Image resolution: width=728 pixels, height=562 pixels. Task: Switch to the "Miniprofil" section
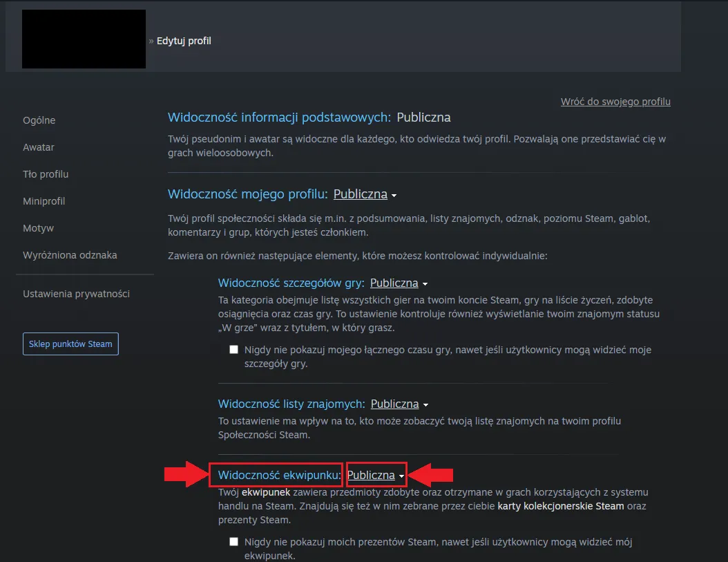44,201
